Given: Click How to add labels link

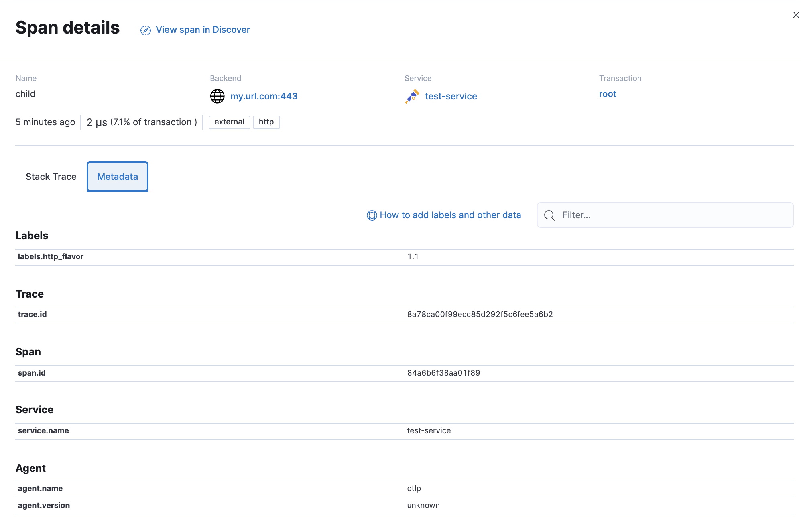Looking at the screenshot, I should [x=450, y=215].
